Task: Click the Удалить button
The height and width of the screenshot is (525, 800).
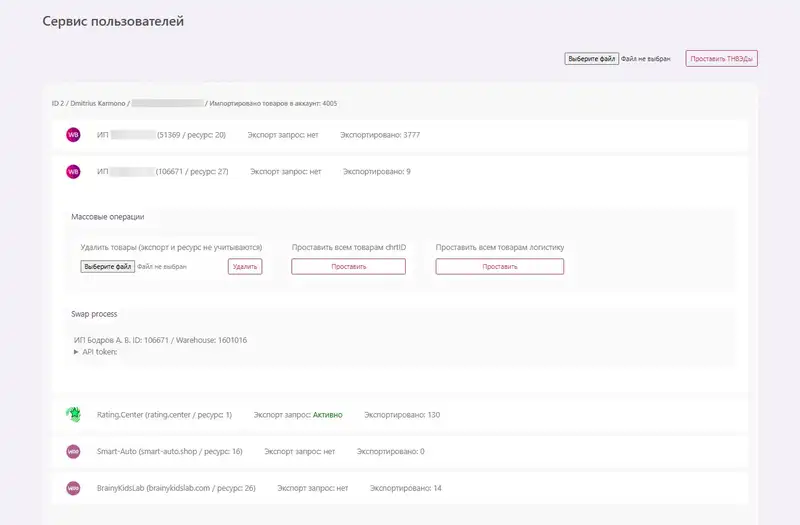Action: [x=245, y=266]
